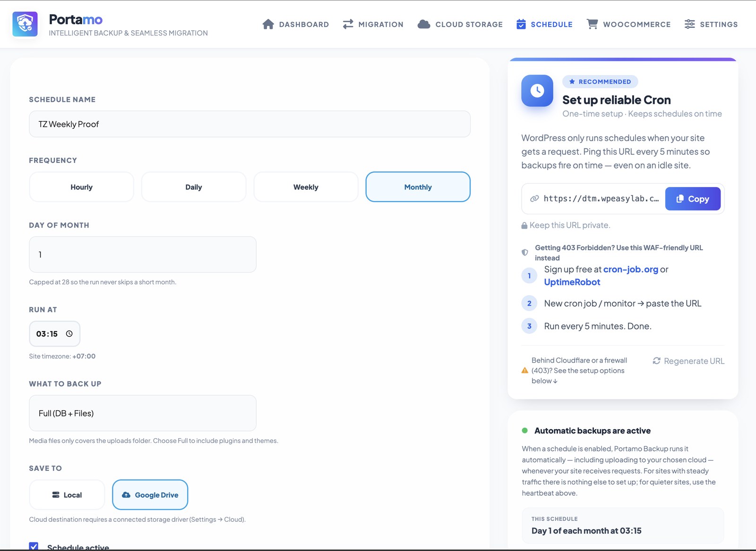The image size is (756, 551).
Task: Click the heartbeat URL text field
Action: click(601, 199)
